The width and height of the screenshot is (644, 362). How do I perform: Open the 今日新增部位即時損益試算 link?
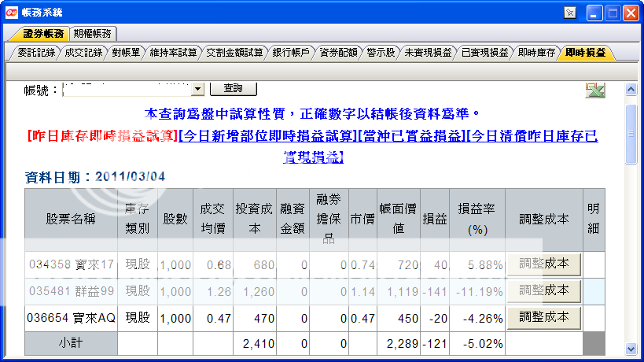pos(267,136)
